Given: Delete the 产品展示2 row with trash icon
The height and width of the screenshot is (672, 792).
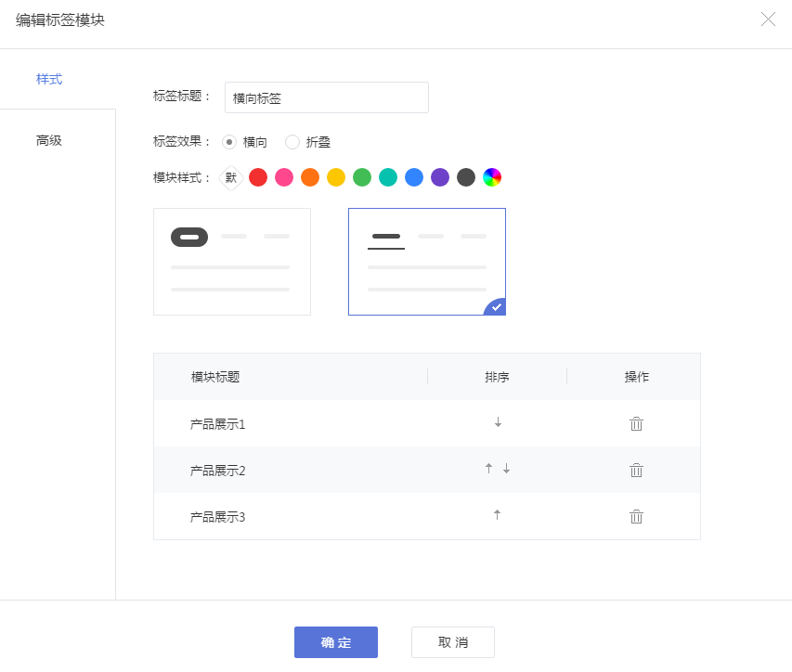Looking at the screenshot, I should (636, 470).
